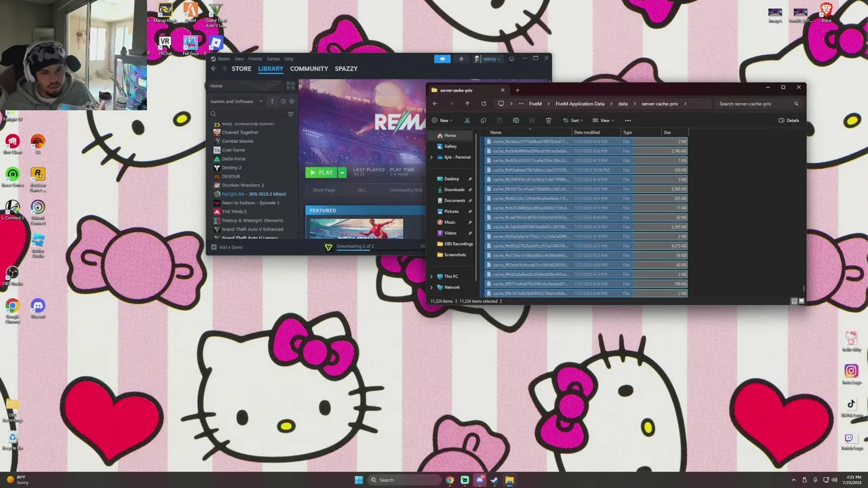
Task: Toggle the Details pane in File Explorer
Action: pyautogui.click(x=789, y=121)
